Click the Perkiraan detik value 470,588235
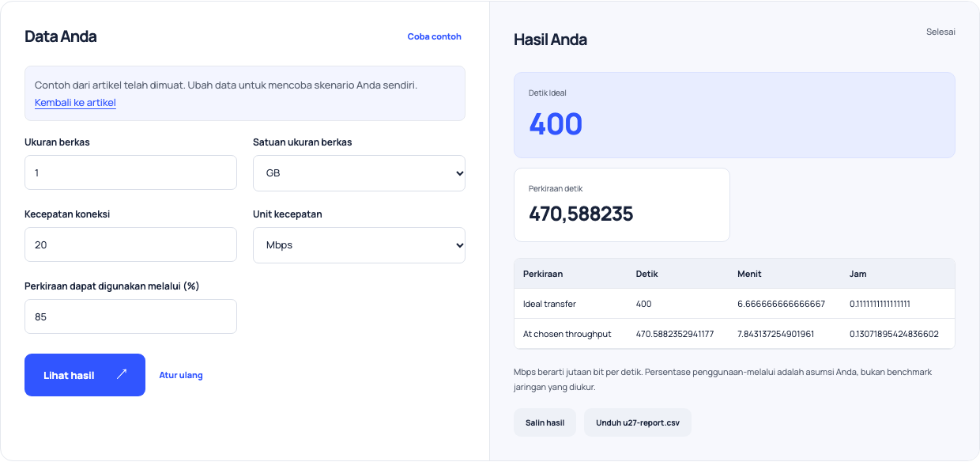 coord(581,214)
